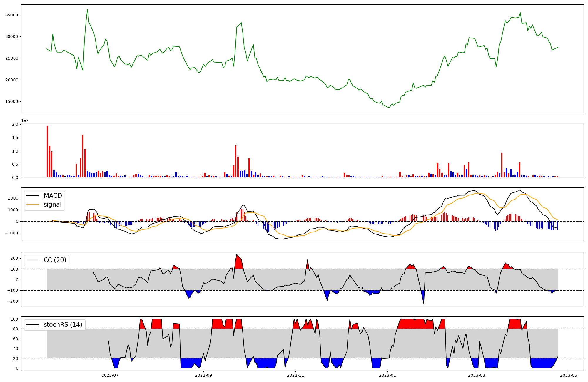This screenshot has width=588, height=382.
Task: Click the signal legend text
Action: pos(53,205)
